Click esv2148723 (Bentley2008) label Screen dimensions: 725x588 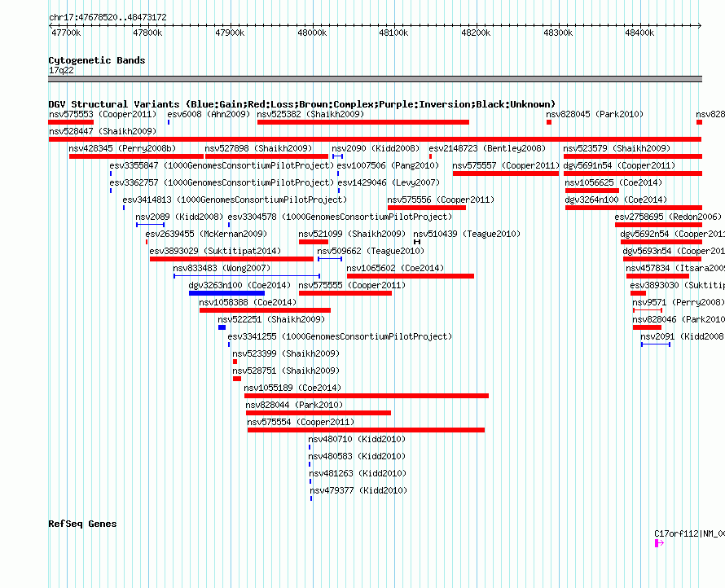coord(487,148)
